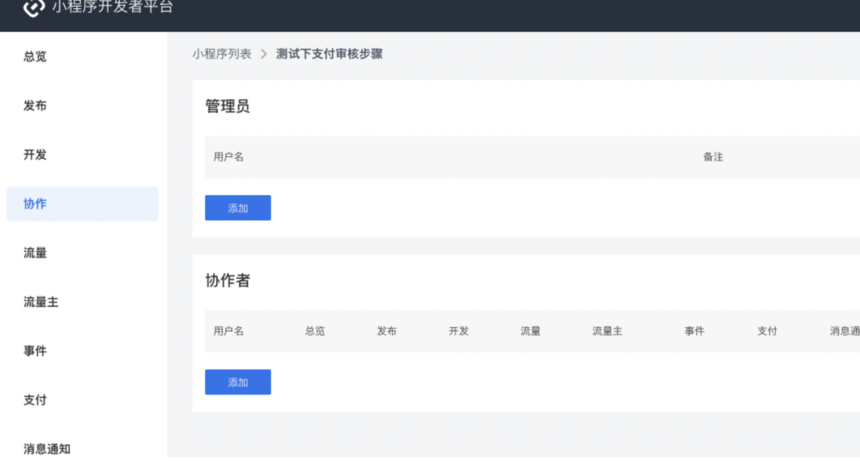
Task: Click the 支付 column header in collaborator table
Action: coord(767,331)
